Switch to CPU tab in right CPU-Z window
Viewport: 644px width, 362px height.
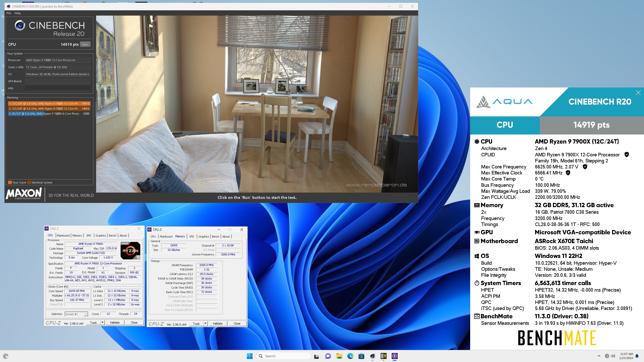(x=153, y=237)
